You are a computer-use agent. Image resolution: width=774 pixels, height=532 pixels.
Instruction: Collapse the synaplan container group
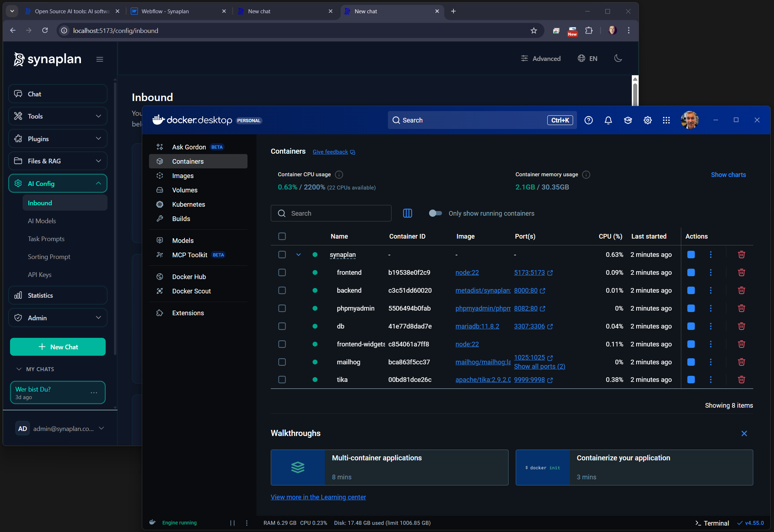(298, 254)
